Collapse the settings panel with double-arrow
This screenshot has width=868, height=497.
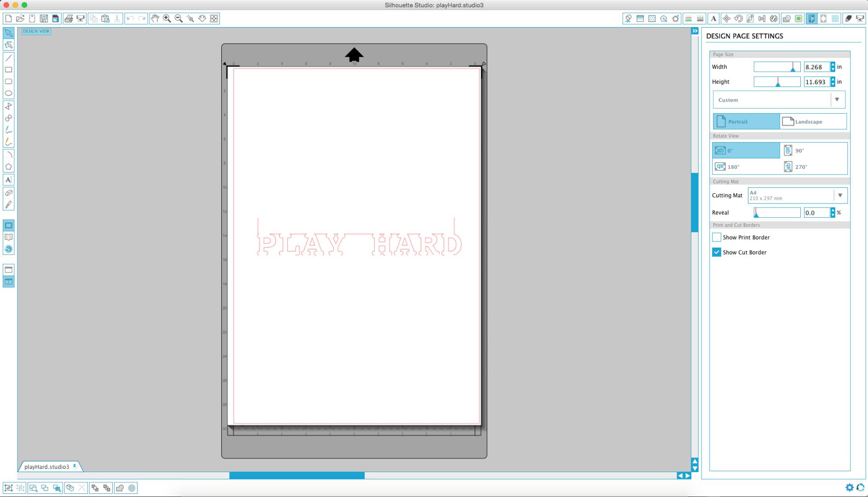pyautogui.click(x=694, y=30)
